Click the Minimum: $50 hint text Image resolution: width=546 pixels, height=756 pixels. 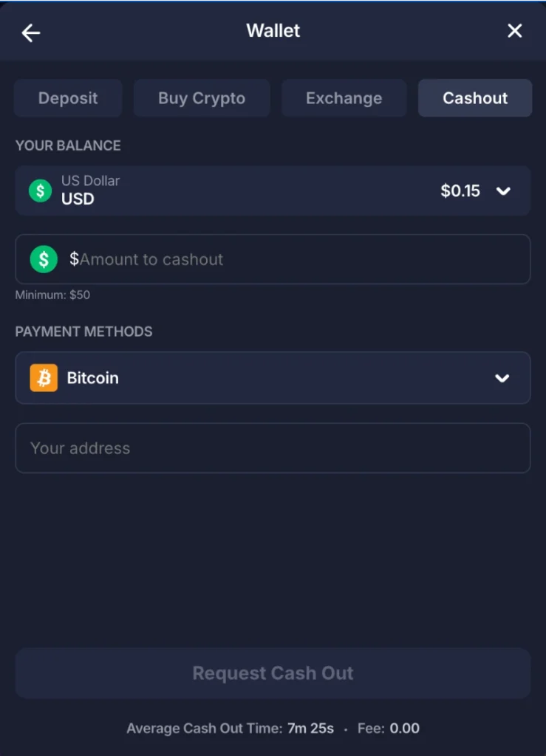click(x=52, y=295)
